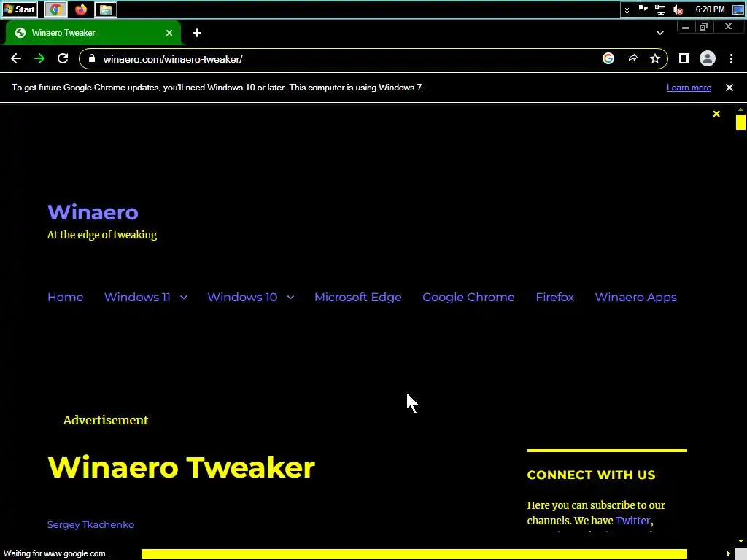
Task: Open network tray icon
Action: (659, 9)
